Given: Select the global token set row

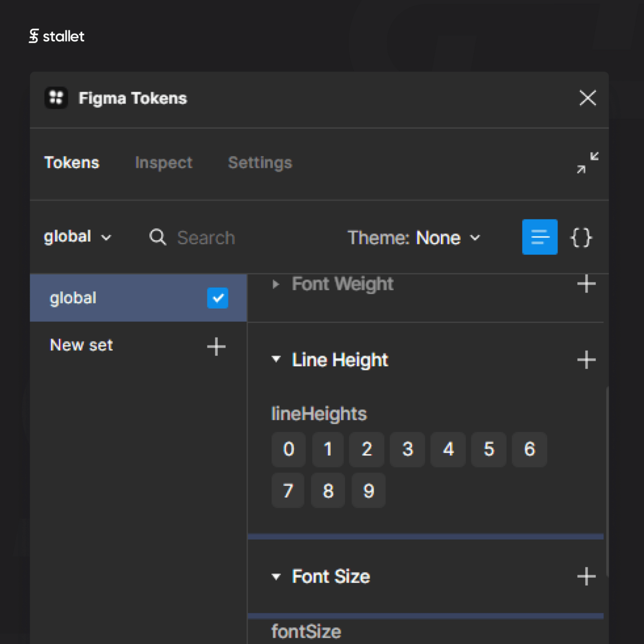Looking at the screenshot, I should coord(138,298).
